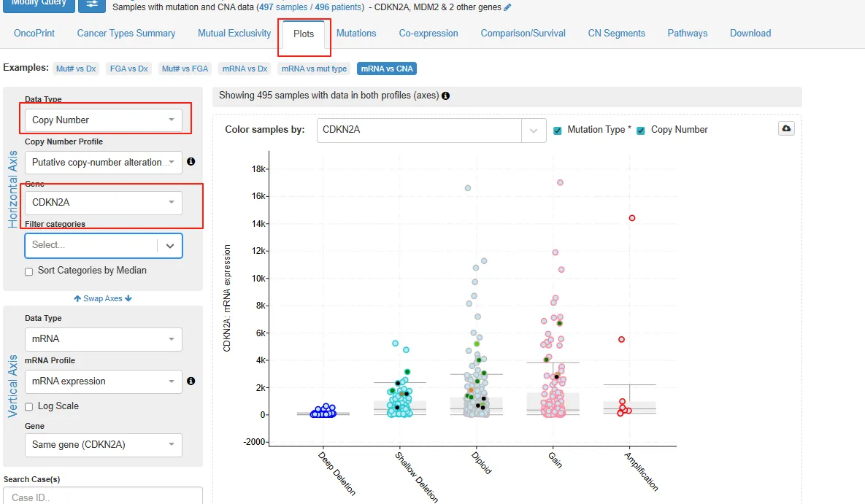The image size is (865, 504).
Task: Click the red Amplification outlier dot near 14k
Action: 632,218
